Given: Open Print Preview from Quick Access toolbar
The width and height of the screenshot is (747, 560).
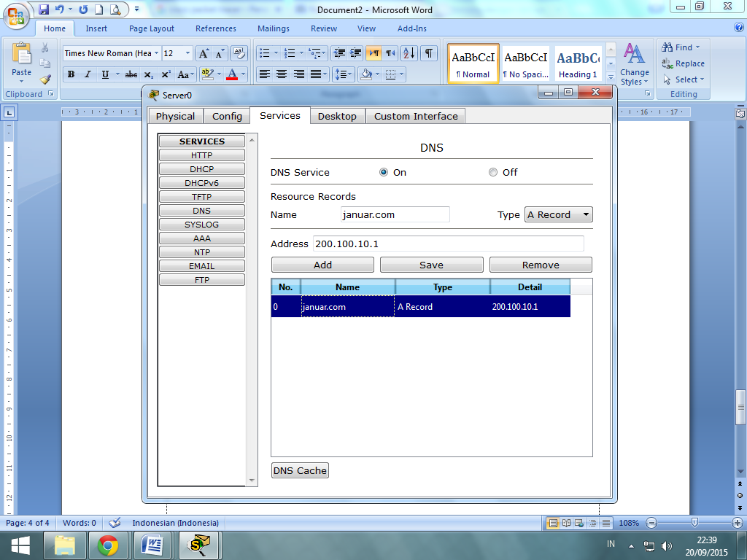Looking at the screenshot, I should [115, 9].
